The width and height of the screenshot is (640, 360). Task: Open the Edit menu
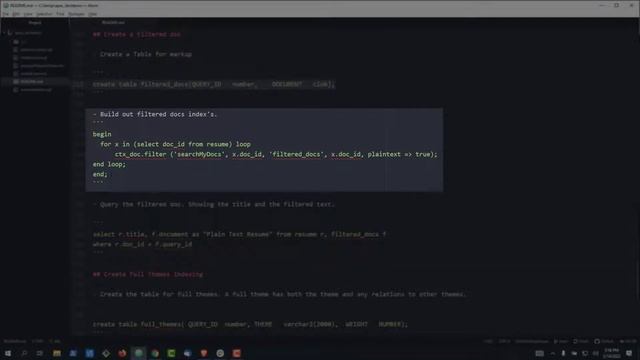click(x=16, y=14)
